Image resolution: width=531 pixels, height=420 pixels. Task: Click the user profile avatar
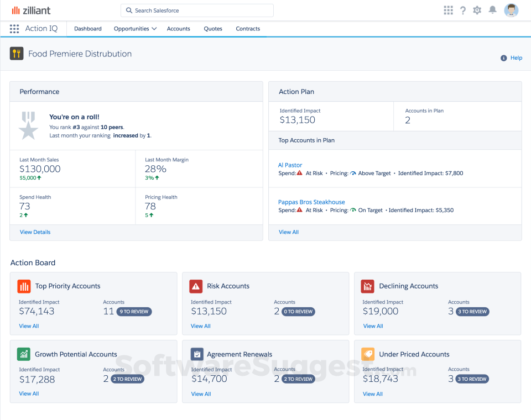(511, 10)
